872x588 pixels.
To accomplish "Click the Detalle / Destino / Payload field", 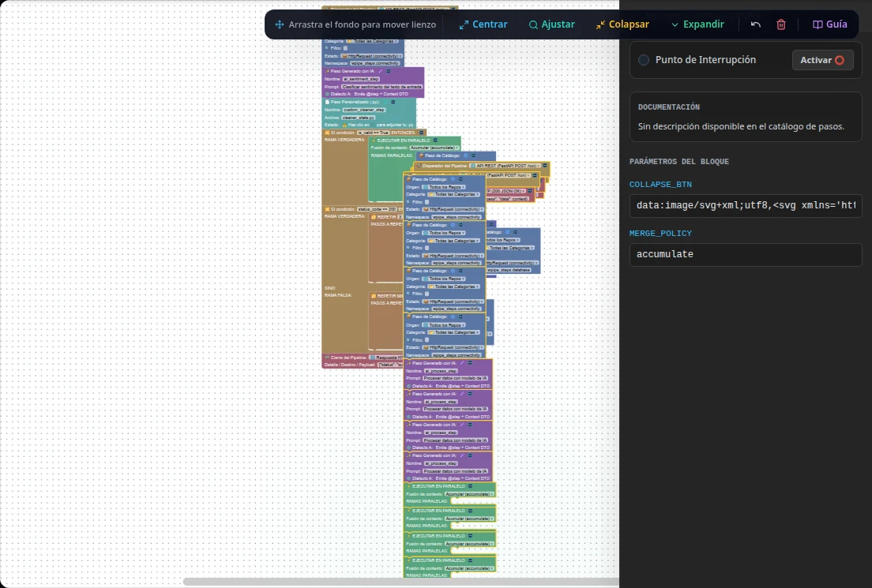I will click(390, 365).
